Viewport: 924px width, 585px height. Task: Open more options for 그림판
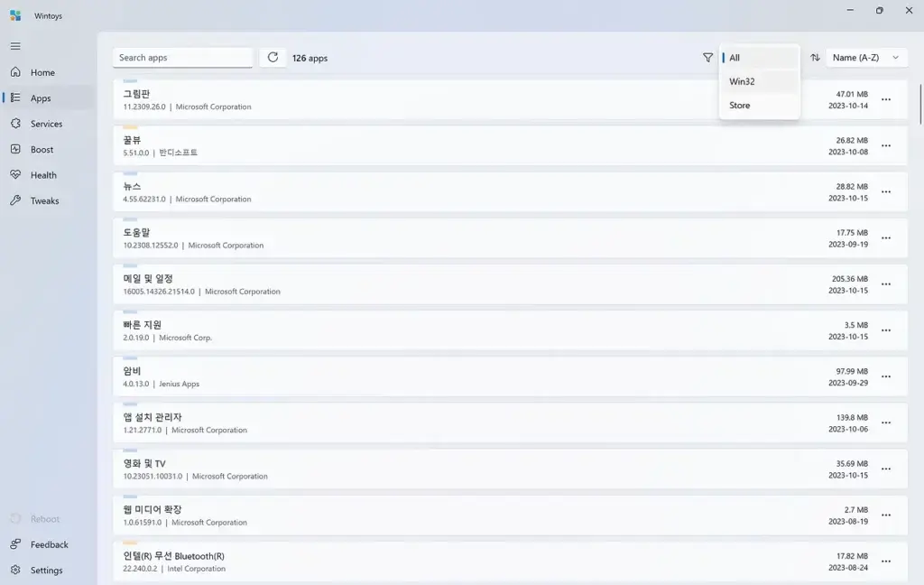click(886, 99)
